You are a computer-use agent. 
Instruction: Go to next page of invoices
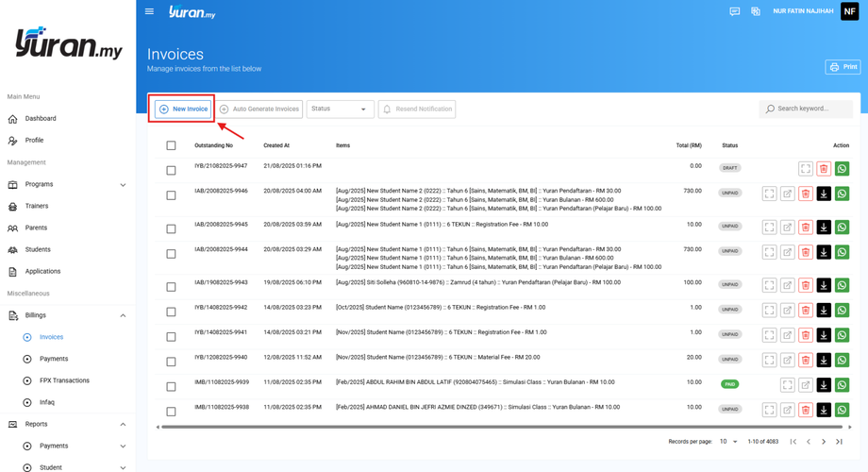pos(824,442)
